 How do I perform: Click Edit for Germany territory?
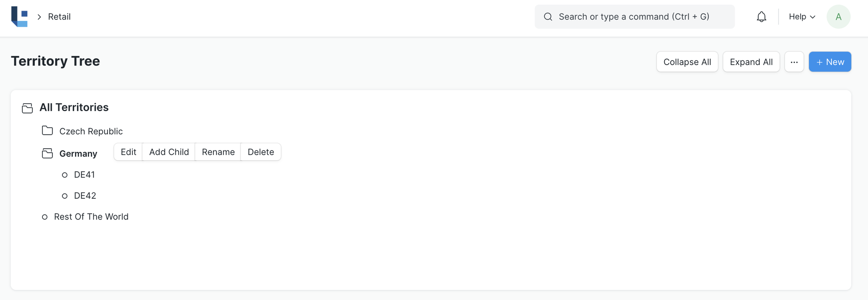tap(128, 152)
